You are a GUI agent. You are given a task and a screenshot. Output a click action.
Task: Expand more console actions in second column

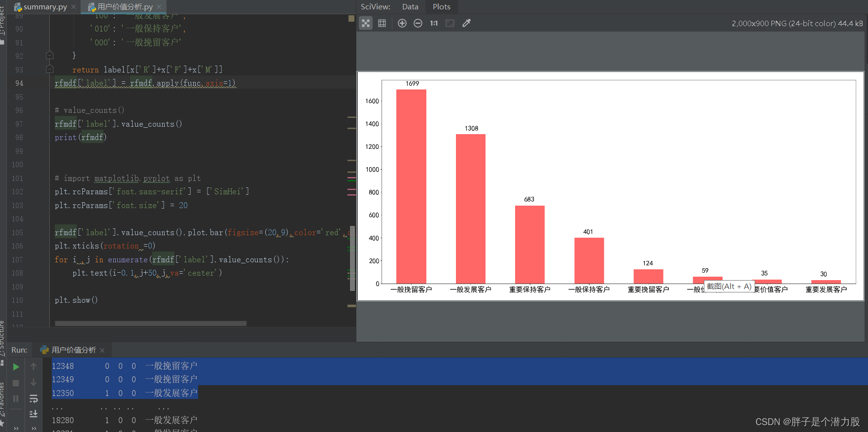pyautogui.click(x=34, y=428)
